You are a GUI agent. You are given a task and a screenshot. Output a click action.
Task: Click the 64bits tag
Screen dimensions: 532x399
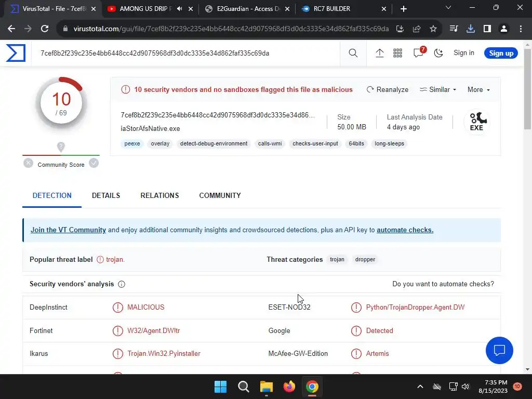pyautogui.click(x=356, y=143)
